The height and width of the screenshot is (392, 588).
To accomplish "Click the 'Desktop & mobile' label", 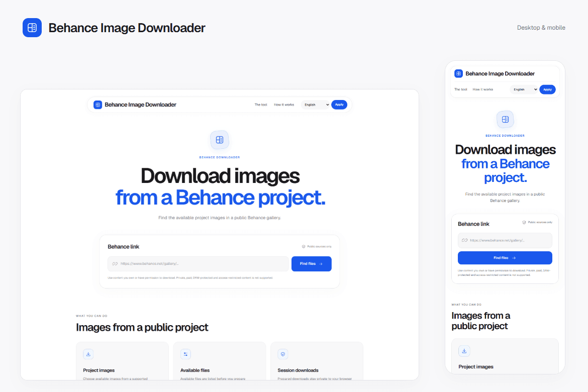I will [x=541, y=28].
